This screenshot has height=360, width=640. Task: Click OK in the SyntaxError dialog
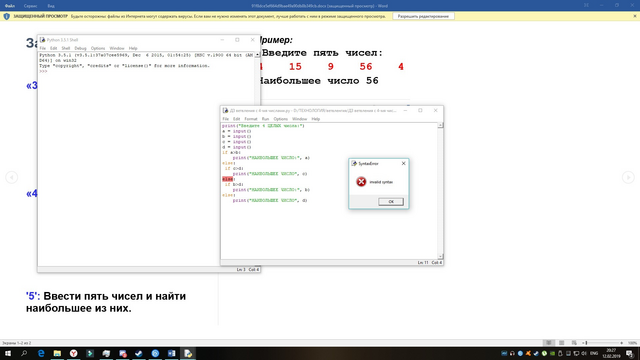391,202
